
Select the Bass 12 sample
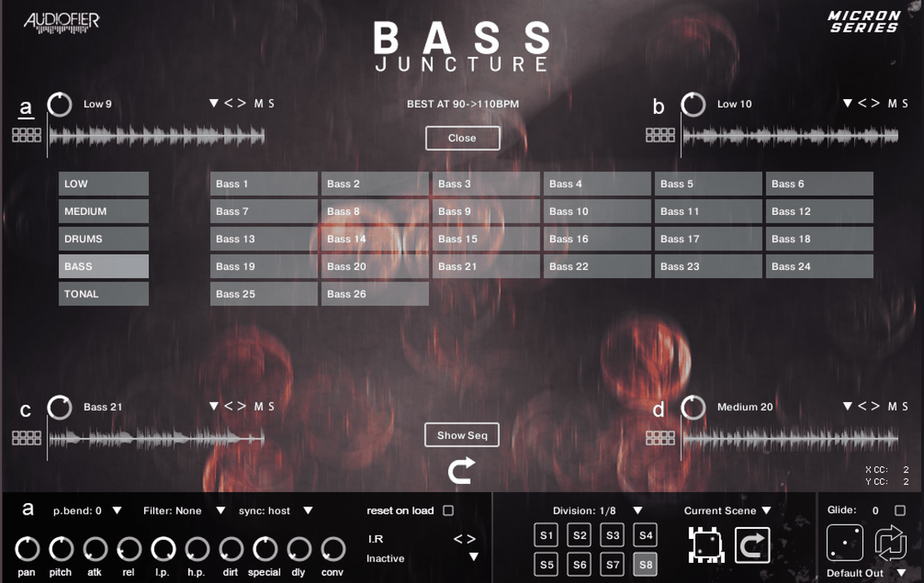click(818, 211)
